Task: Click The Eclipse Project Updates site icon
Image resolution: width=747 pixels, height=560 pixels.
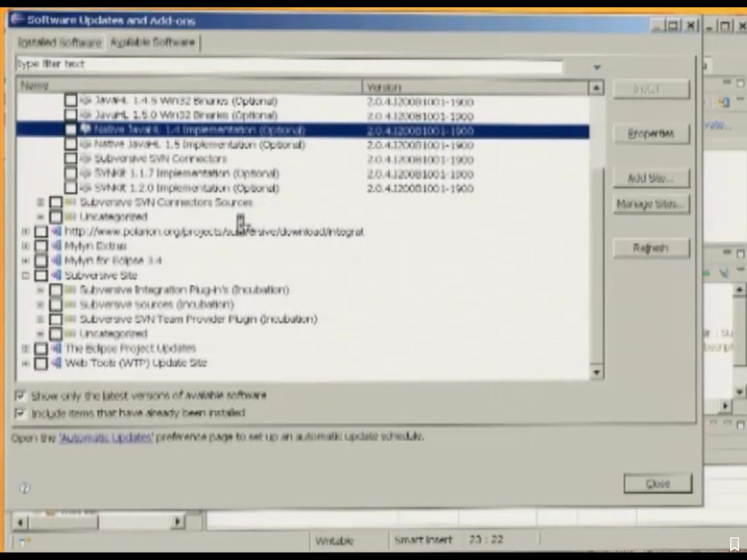Action: pyautogui.click(x=56, y=348)
